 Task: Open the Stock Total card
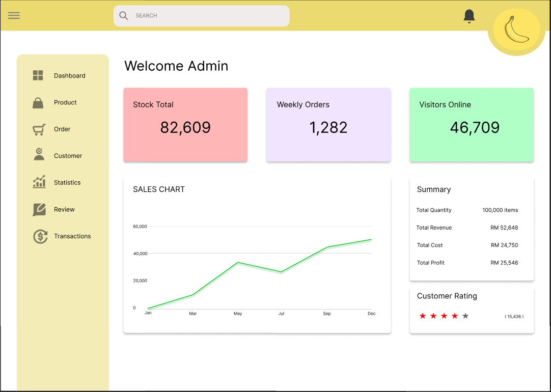pos(185,125)
